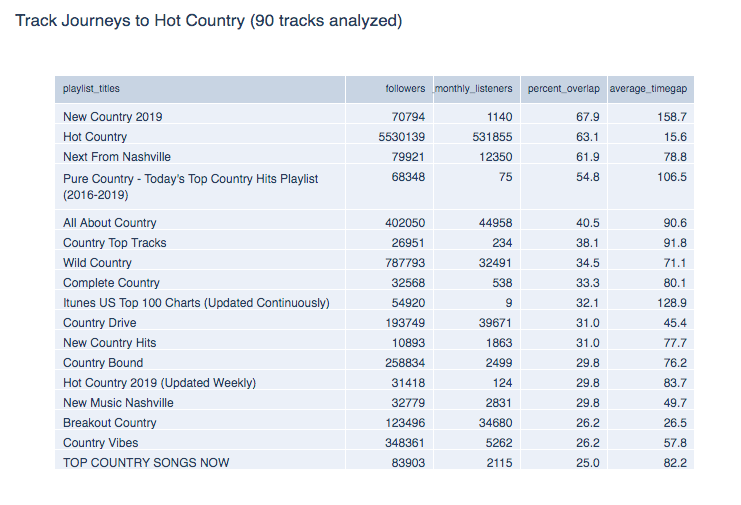Screen dimensions: 741x505
Task: Click followers value 348361
Action: tap(405, 442)
